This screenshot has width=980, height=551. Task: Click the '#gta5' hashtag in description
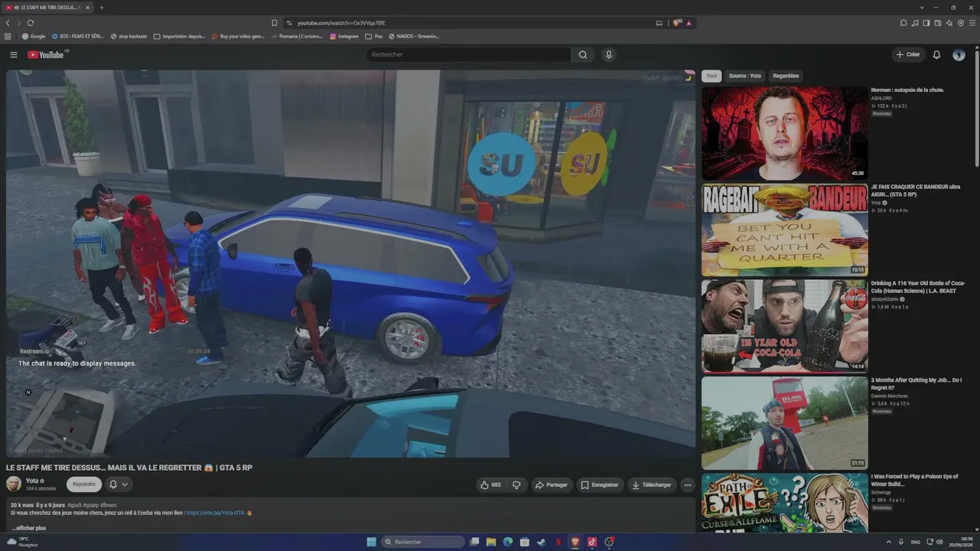[74, 505]
